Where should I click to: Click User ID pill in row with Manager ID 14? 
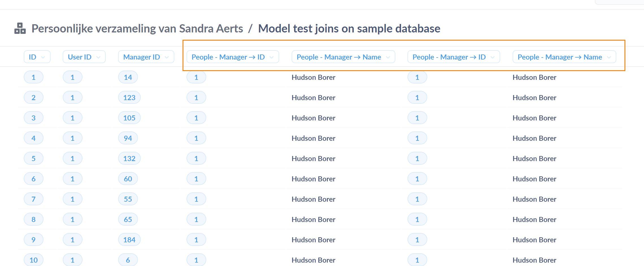tap(73, 77)
